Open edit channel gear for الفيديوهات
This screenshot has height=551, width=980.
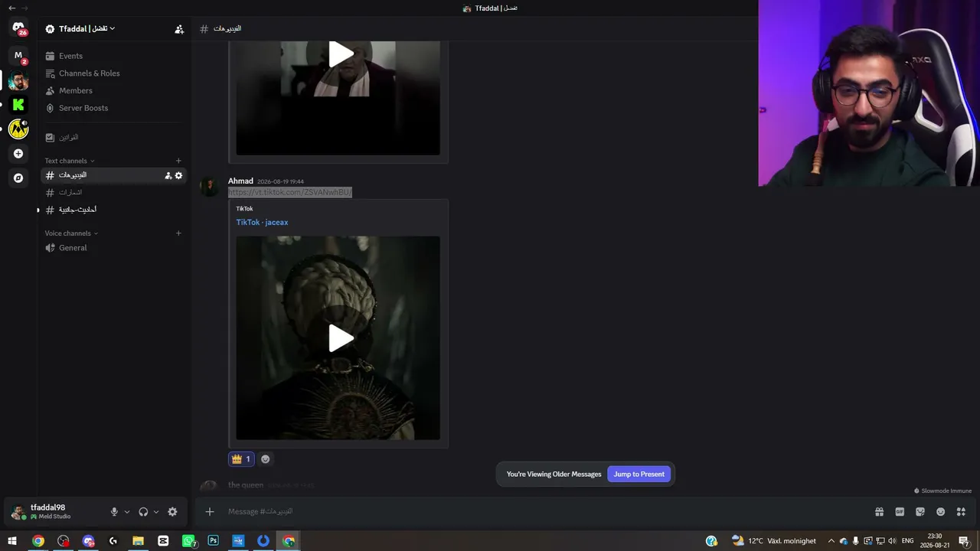point(179,175)
